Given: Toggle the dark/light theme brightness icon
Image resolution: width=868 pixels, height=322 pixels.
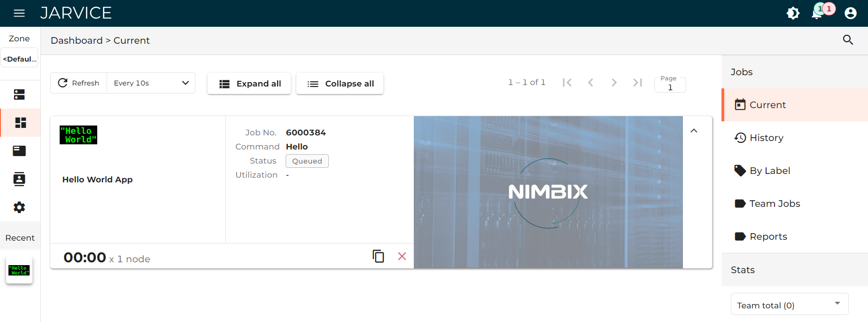Looking at the screenshot, I should (793, 13).
